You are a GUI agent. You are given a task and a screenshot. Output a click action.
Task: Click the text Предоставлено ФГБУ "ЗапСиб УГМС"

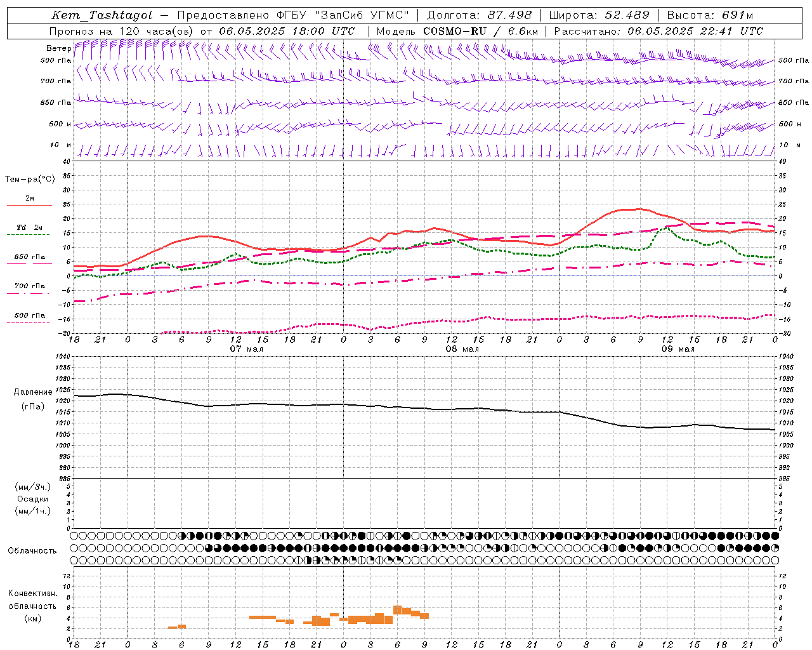(294, 15)
